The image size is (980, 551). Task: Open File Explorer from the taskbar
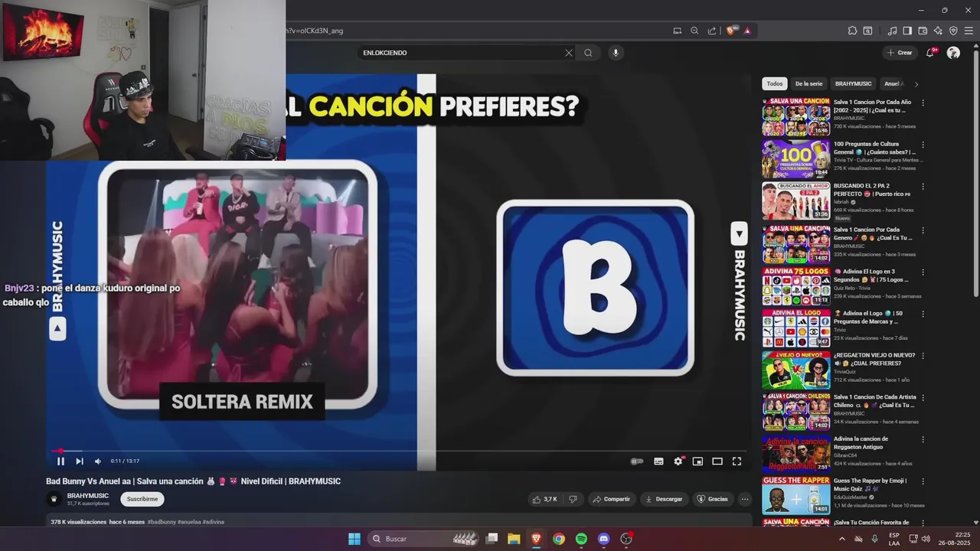pos(514,539)
